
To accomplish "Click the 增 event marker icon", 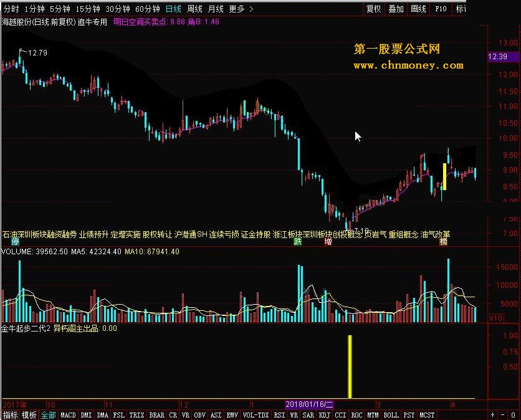I will point(328,242).
